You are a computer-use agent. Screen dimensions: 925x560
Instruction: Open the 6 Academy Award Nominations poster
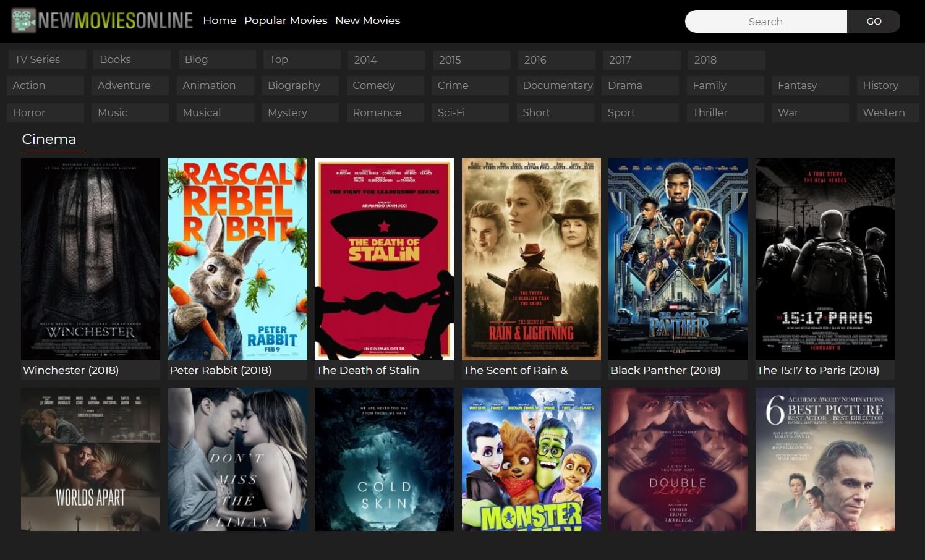coord(825,459)
